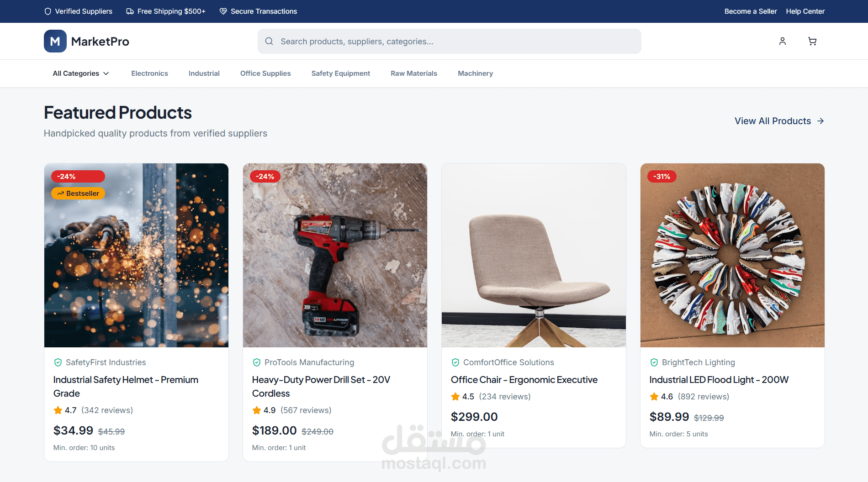Open the Become a Seller link
Screen dimensions: 868x482
(x=751, y=11)
